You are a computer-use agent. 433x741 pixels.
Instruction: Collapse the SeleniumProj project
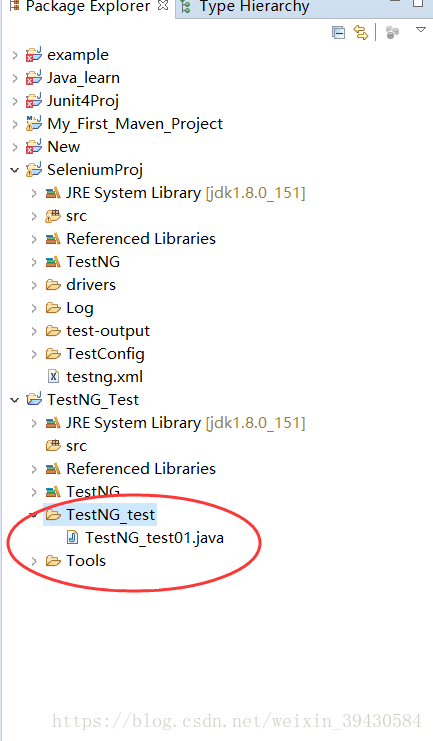[15, 170]
